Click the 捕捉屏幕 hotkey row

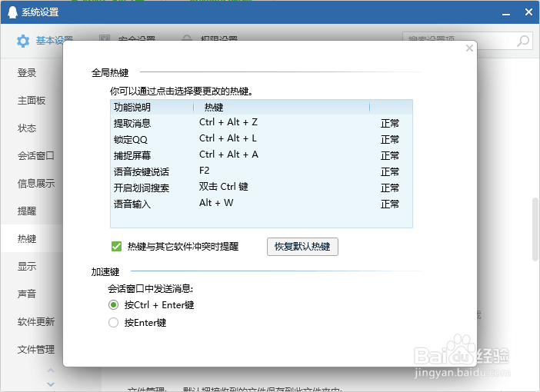point(262,155)
